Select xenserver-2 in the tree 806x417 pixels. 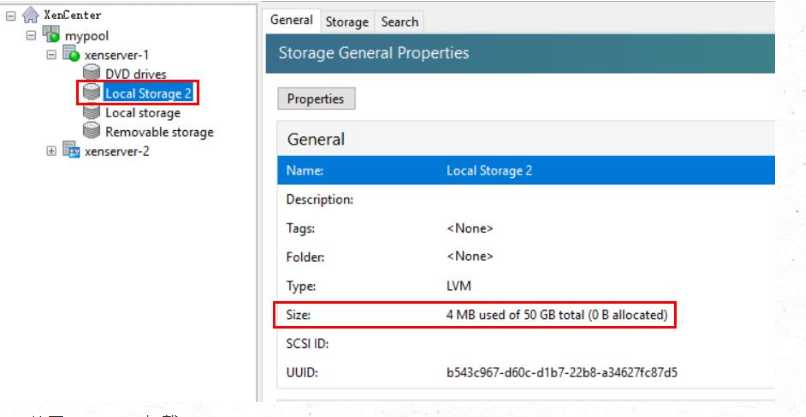pyautogui.click(x=117, y=152)
